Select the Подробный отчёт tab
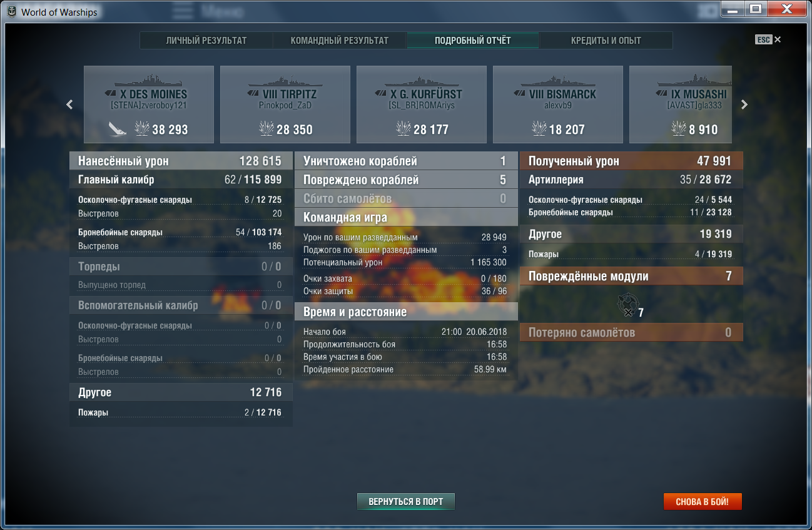Image resolution: width=812 pixels, height=530 pixels. click(x=472, y=41)
